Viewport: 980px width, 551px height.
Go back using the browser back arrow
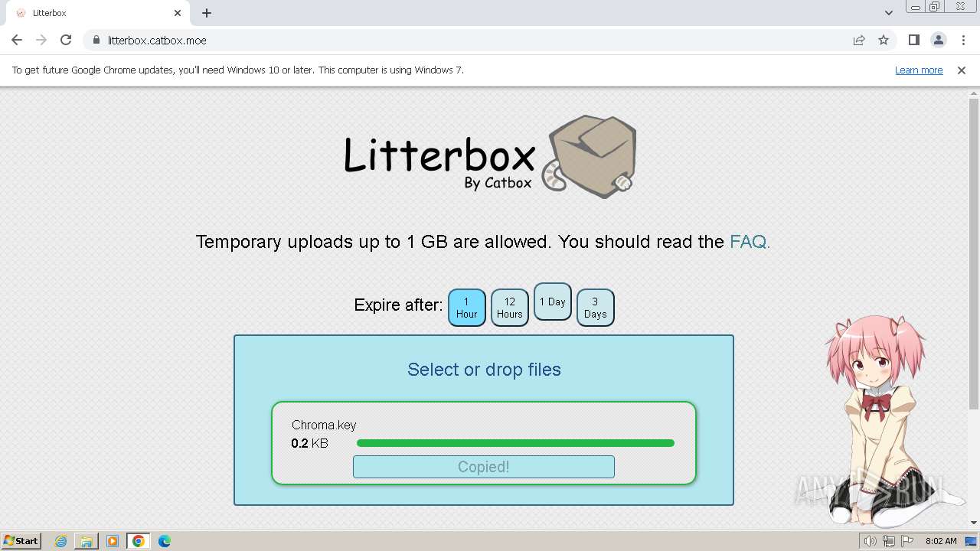pyautogui.click(x=17, y=40)
